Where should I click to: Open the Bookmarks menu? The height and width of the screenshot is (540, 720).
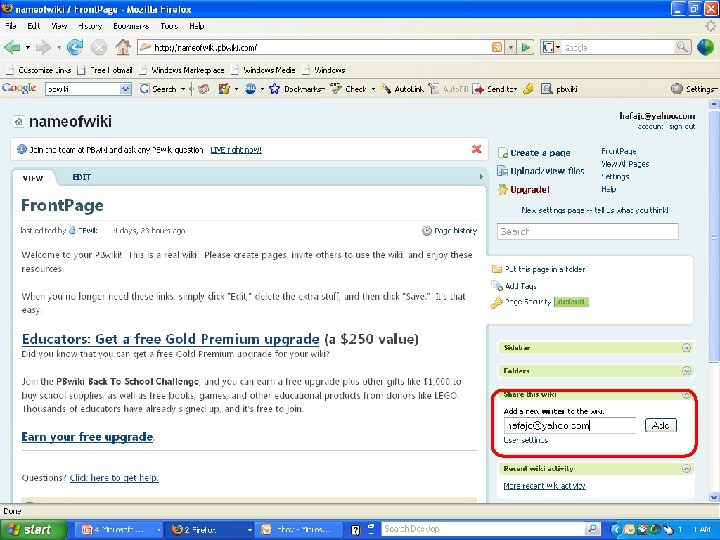(x=131, y=26)
